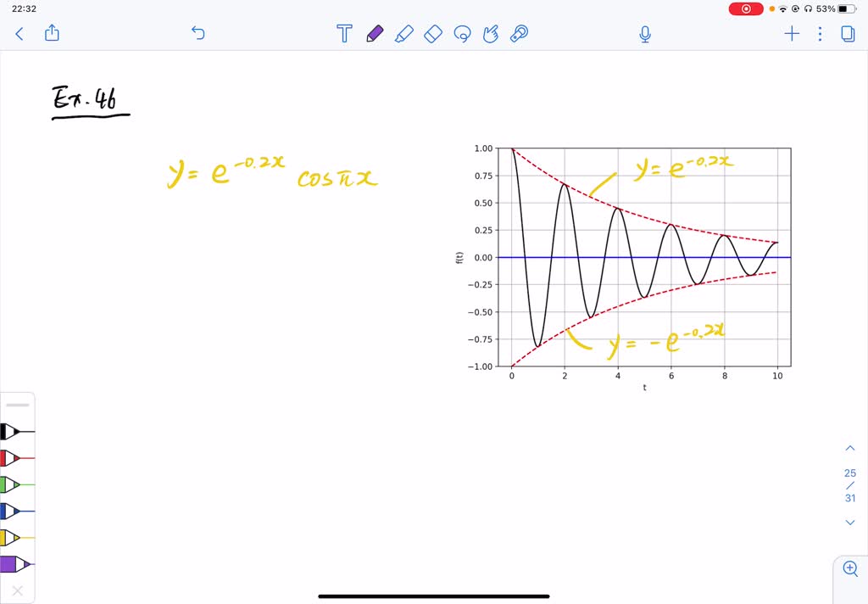Select the blue pen favorite
Screen dimensions: 868x604
tap(17, 512)
